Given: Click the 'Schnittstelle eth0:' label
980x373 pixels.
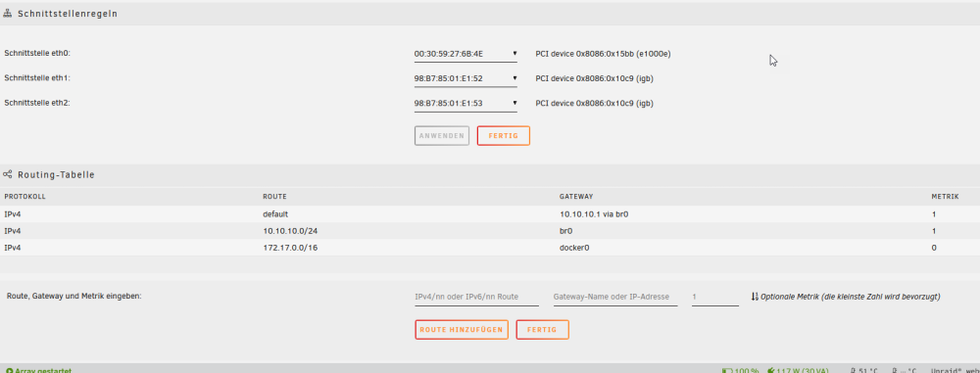Looking at the screenshot, I should point(37,54).
